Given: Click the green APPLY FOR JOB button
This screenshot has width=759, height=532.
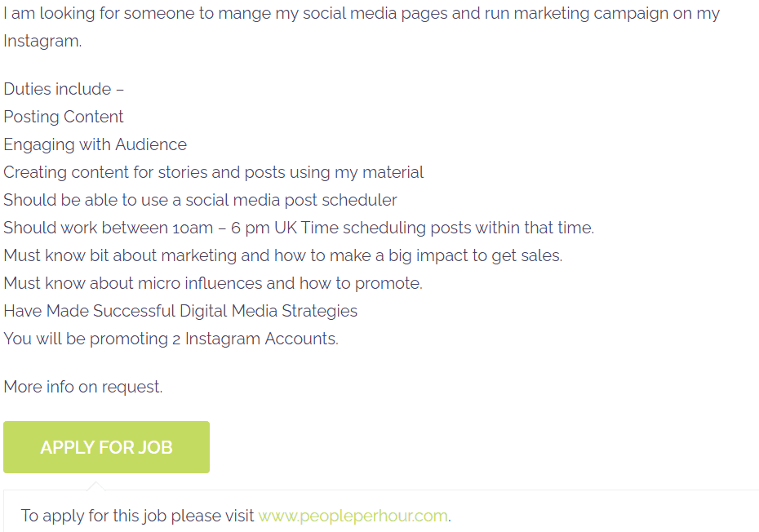Looking at the screenshot, I should 106,447.
